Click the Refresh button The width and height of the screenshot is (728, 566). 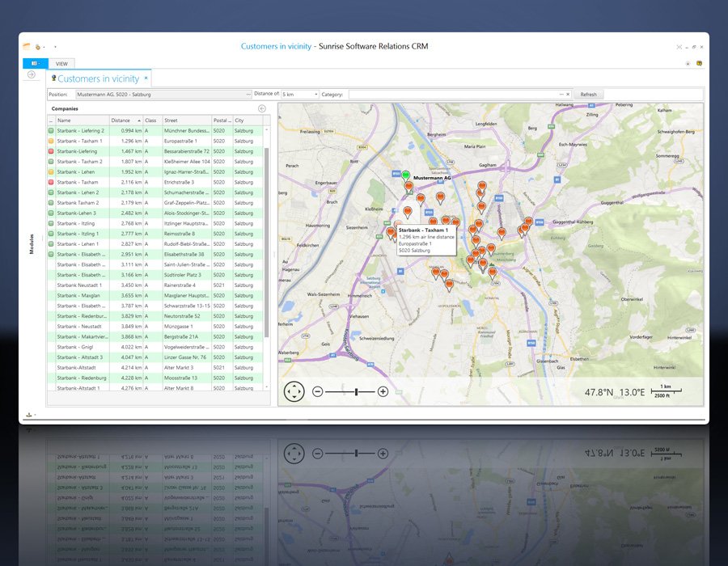(588, 95)
